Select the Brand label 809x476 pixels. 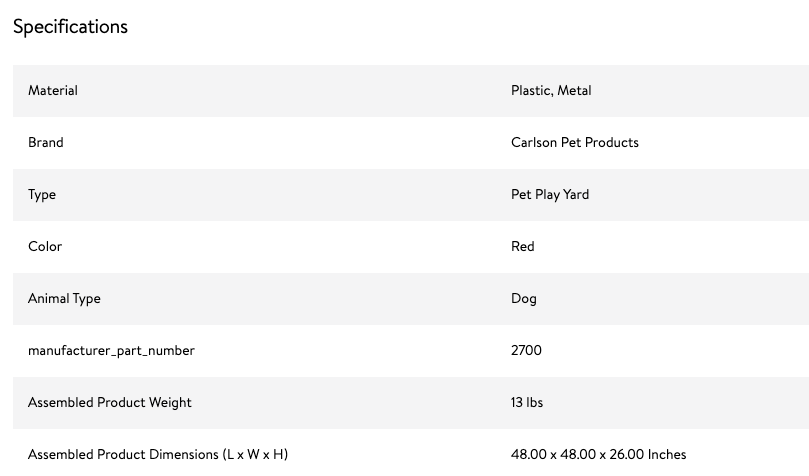pyautogui.click(x=45, y=142)
